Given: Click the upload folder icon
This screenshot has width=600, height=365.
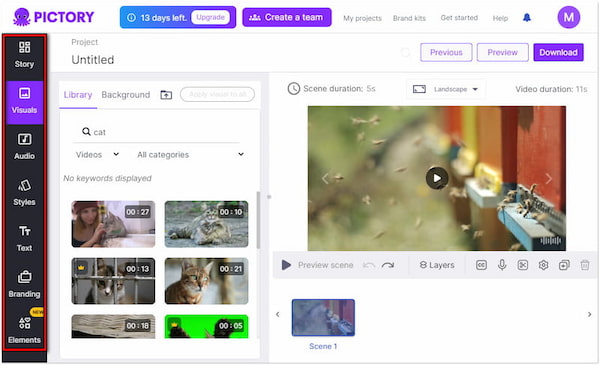Looking at the screenshot, I should pos(166,95).
